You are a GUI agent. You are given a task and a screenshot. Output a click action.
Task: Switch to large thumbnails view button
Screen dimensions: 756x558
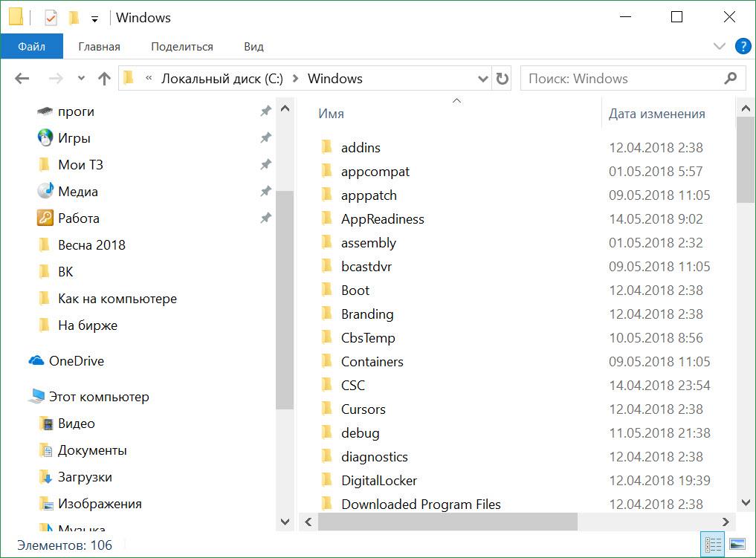tap(737, 545)
